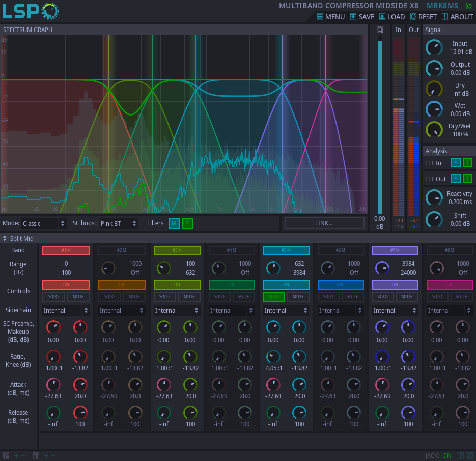
Task: Click the graph zoom vertical slider
Action: [380, 125]
